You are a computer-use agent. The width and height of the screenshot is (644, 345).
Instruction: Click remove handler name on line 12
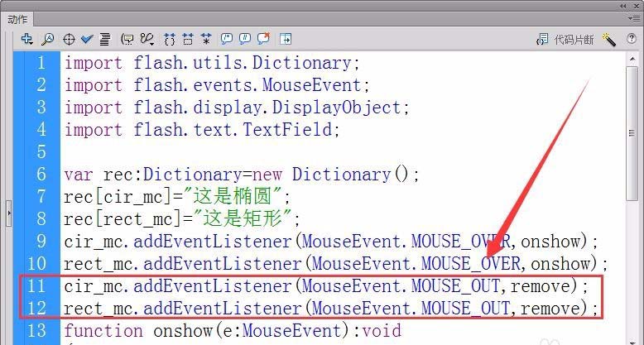click(550, 308)
